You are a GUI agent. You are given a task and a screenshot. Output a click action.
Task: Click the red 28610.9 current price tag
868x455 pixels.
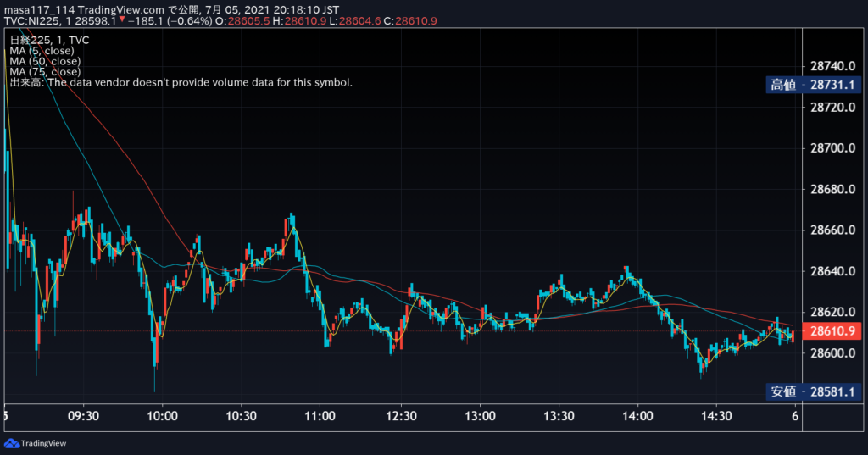(x=832, y=331)
